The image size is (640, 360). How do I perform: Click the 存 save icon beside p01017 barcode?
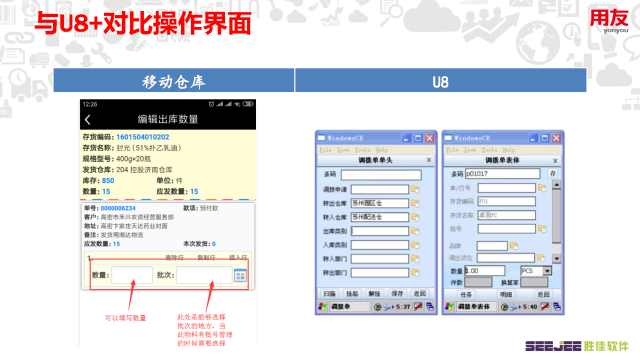(x=553, y=173)
